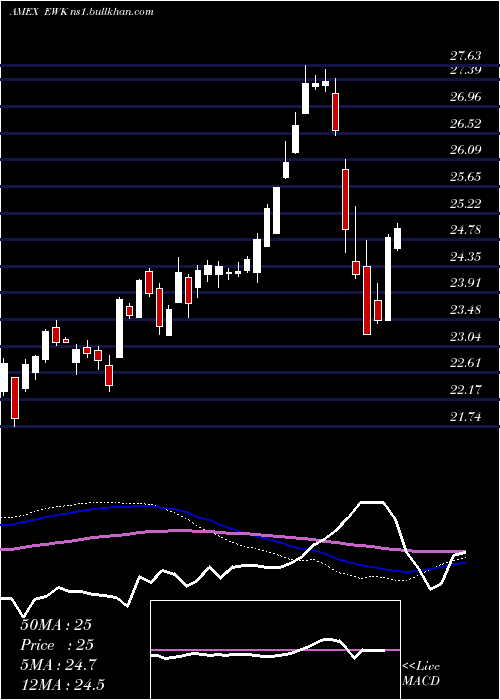Viewport: 500px width, 700px height.
Task: Click the 21.74 price level label
Action: (x=465, y=417)
